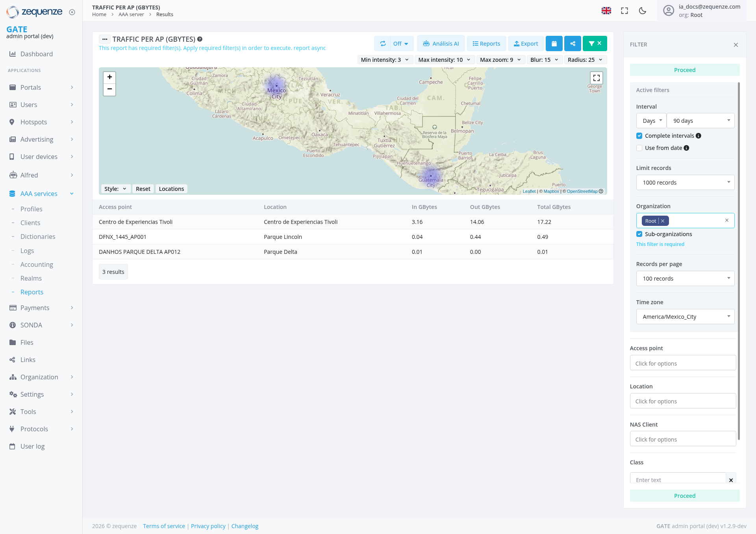This screenshot has height=534, width=756.
Task: Click filter panel vertical scrollbar
Action: pos(739,261)
